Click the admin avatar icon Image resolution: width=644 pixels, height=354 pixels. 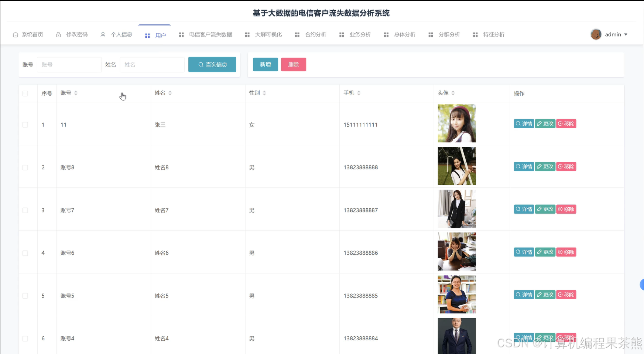[596, 34]
